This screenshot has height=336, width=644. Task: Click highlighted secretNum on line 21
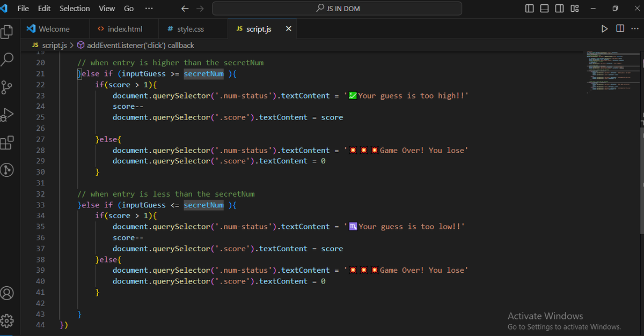(204, 73)
